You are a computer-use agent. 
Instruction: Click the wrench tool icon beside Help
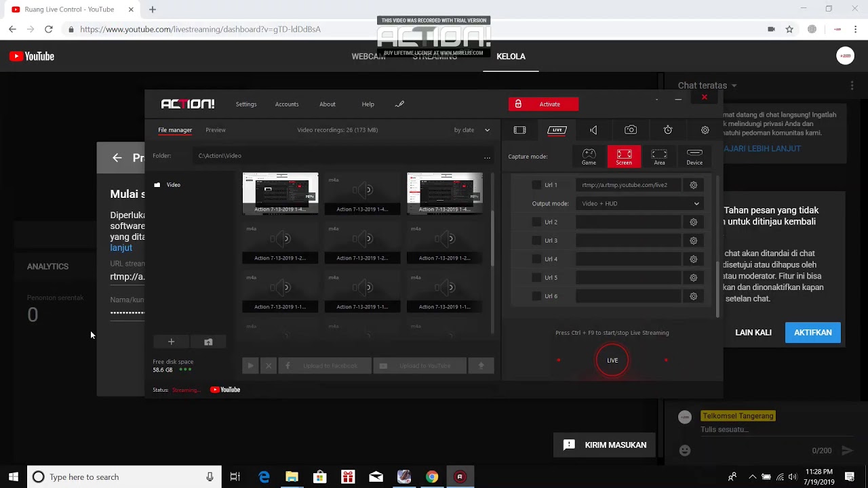pyautogui.click(x=399, y=104)
